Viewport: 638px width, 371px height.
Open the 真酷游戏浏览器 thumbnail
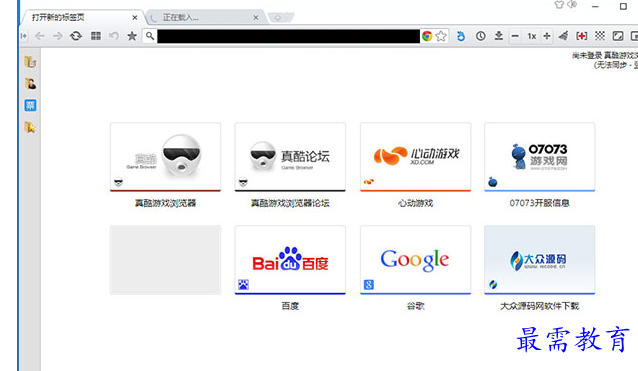pyautogui.click(x=166, y=157)
